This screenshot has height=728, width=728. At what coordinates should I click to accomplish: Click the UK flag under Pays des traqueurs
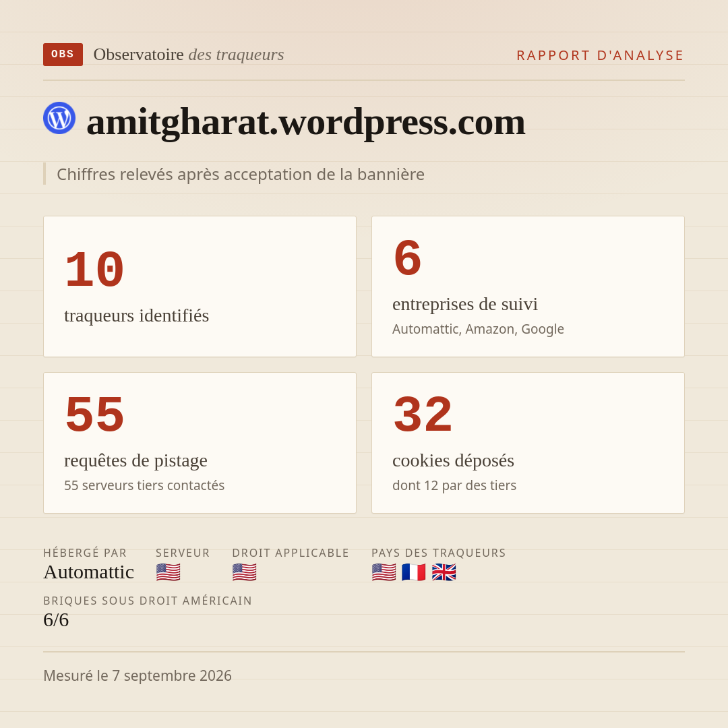[444, 572]
